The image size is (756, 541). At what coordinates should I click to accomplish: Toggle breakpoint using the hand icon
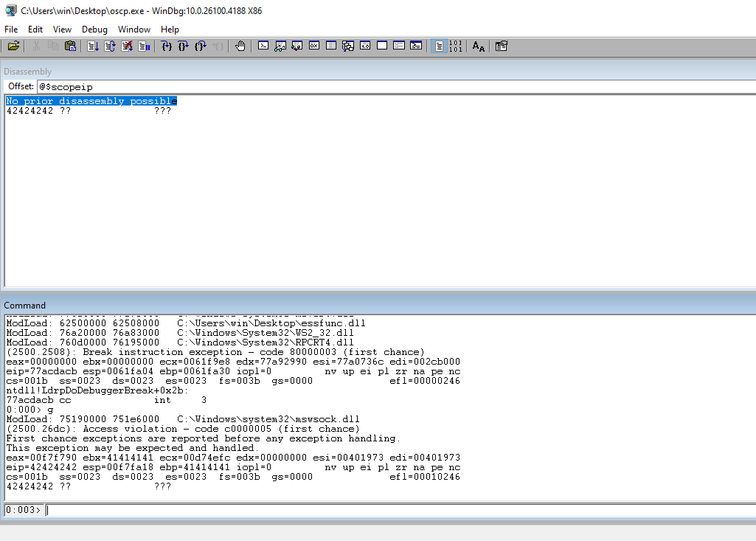[240, 46]
